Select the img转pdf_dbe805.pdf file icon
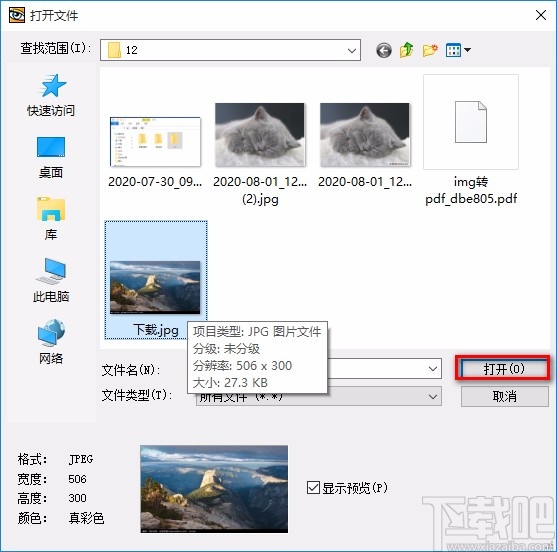The width and height of the screenshot is (557, 552). point(471,122)
